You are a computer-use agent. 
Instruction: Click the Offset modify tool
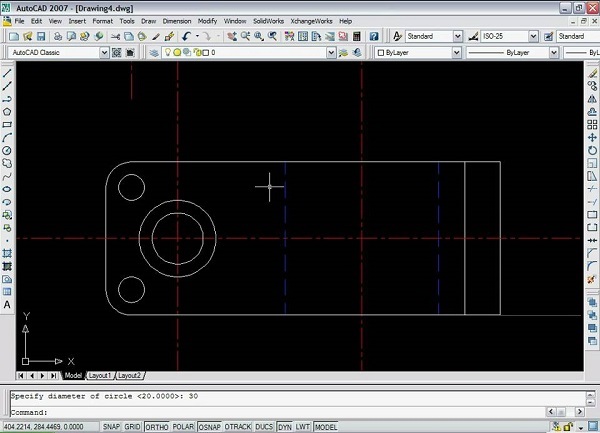coord(592,112)
